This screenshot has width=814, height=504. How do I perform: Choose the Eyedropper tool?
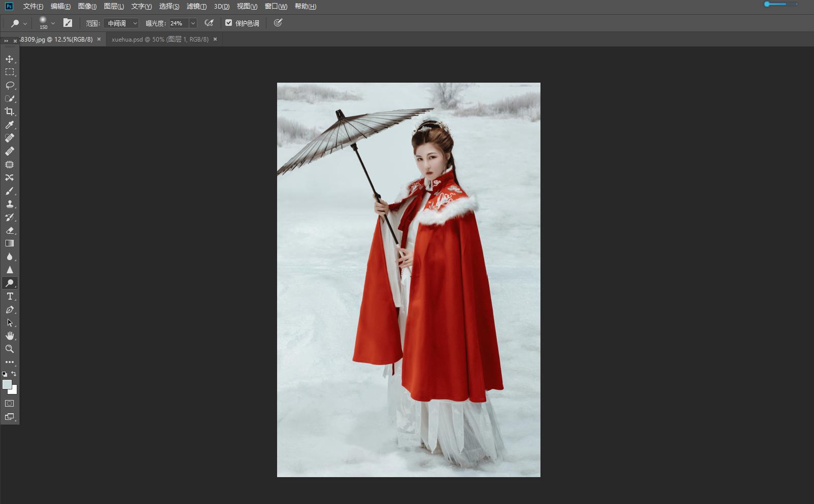(10, 125)
